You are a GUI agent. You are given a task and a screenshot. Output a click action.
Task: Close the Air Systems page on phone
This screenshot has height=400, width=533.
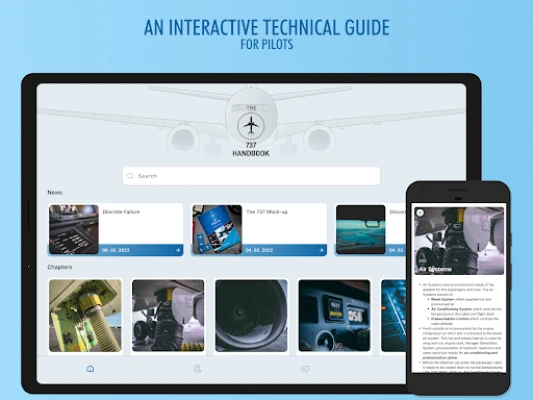pyautogui.click(x=420, y=213)
